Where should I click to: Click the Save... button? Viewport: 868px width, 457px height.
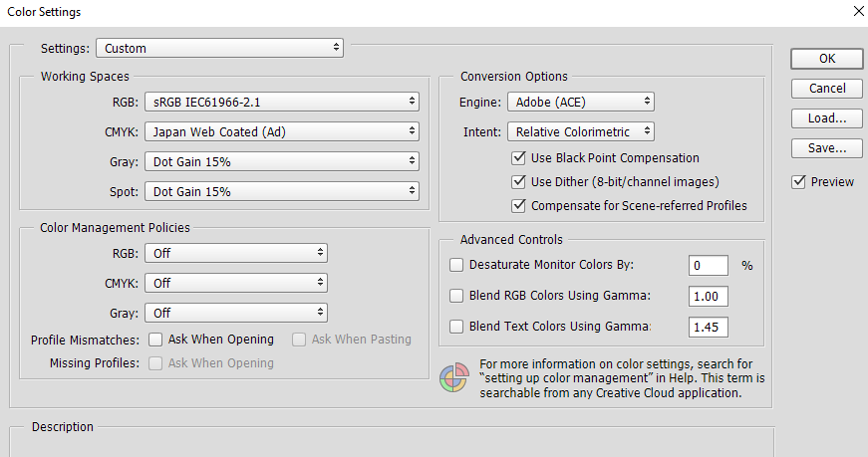[x=826, y=148]
